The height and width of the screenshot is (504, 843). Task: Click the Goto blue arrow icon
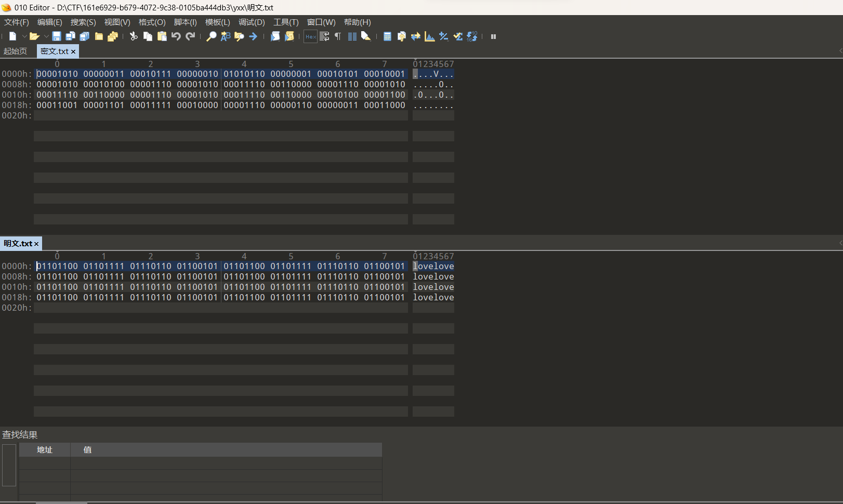(x=253, y=36)
